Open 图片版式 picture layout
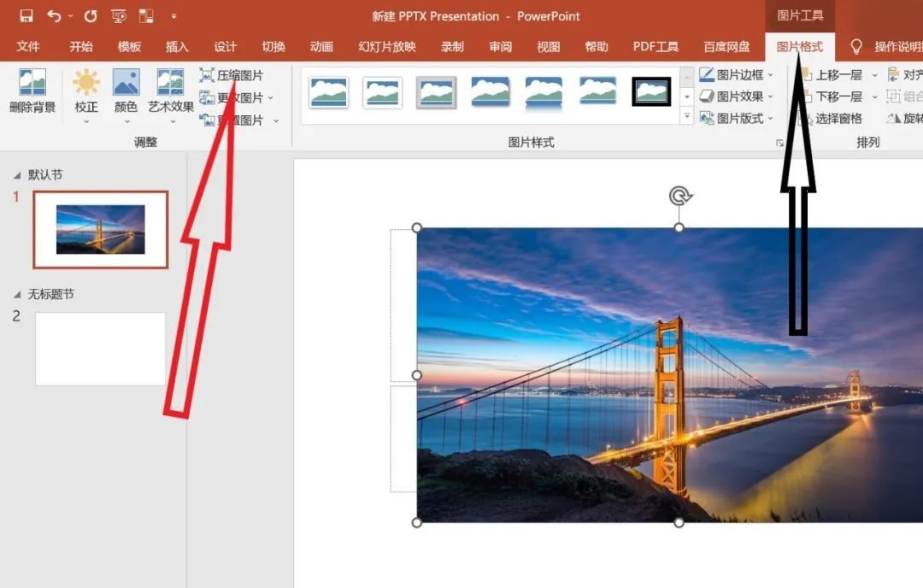Viewport: 923px width, 588px height. (x=737, y=118)
